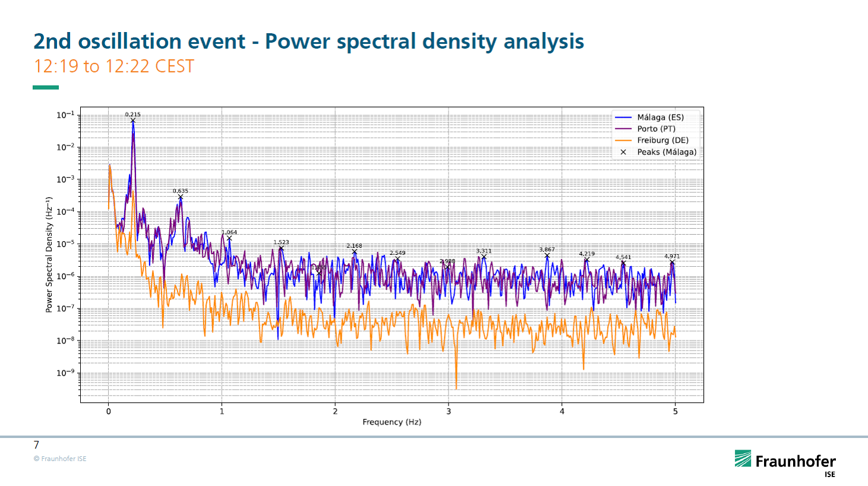
Task: Click the Fraunhofer ISE logo icon
Action: [x=743, y=459]
